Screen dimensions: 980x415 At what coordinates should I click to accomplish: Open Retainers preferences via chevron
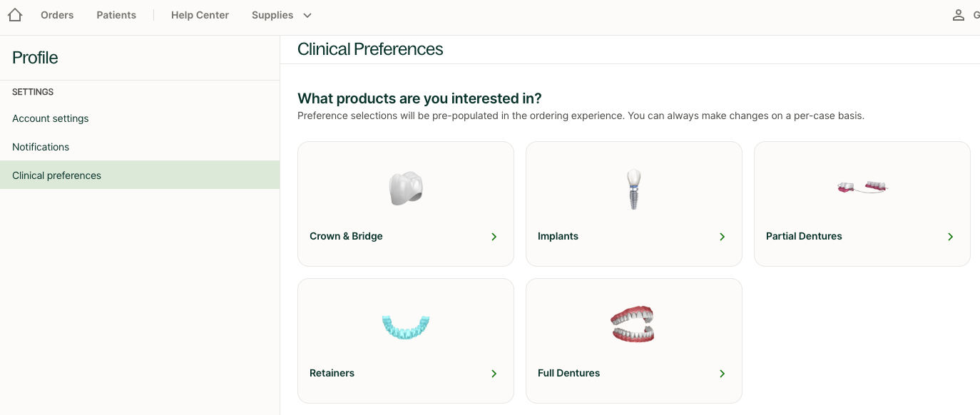click(x=494, y=374)
